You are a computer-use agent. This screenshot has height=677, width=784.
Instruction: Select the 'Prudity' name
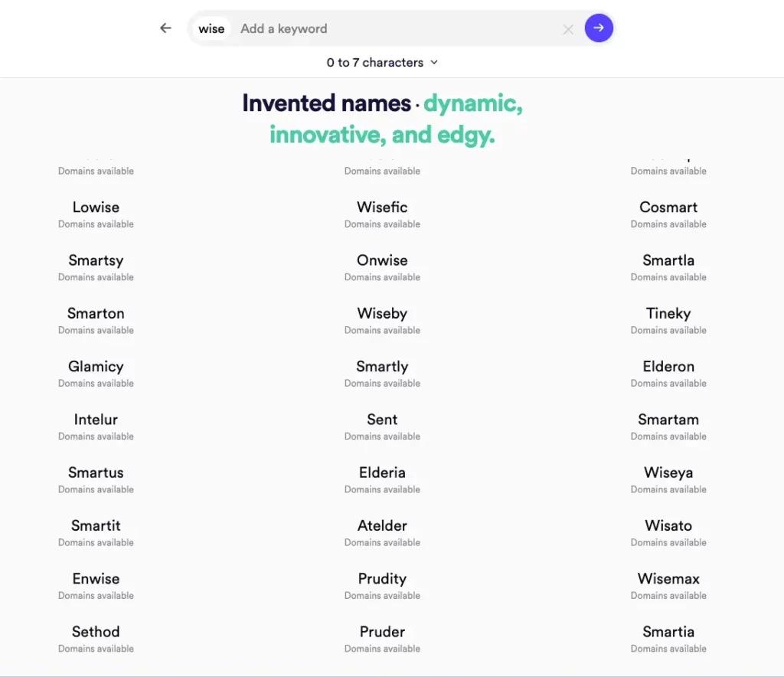[x=382, y=579]
